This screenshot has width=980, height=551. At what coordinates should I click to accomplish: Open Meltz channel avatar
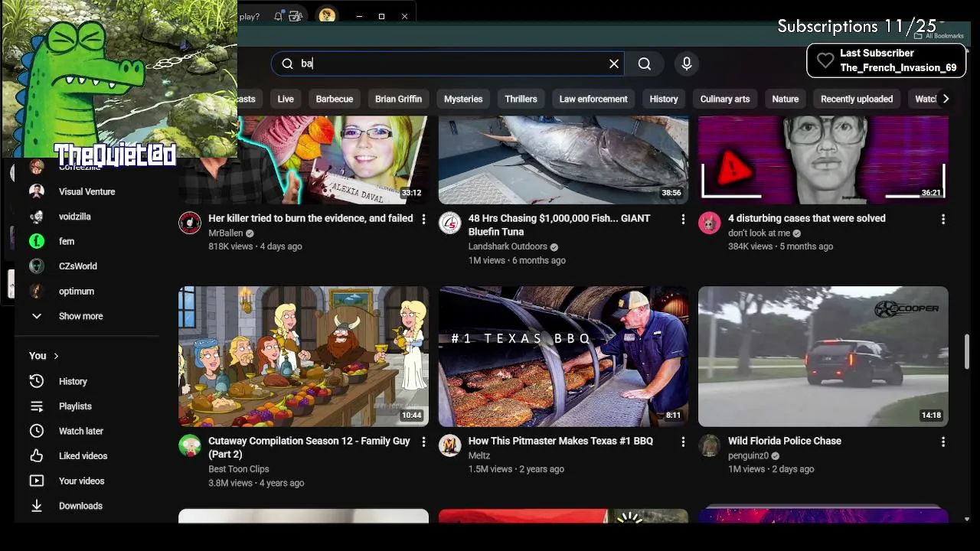[x=449, y=445]
